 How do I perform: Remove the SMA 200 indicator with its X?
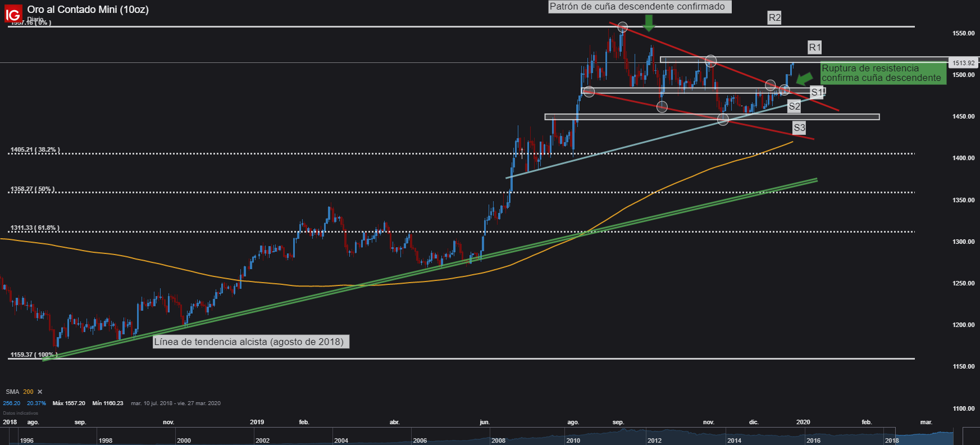pyautogui.click(x=40, y=392)
